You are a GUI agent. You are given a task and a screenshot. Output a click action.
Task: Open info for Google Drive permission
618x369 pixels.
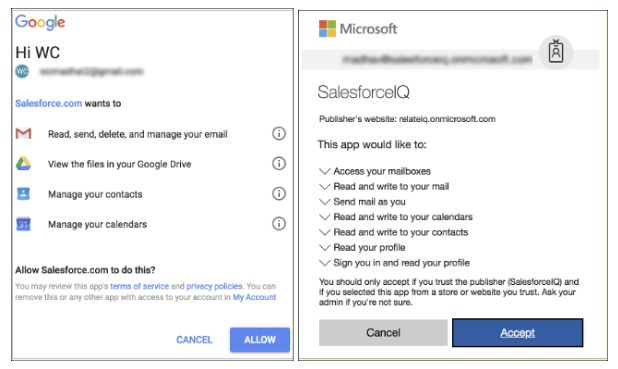pos(279,164)
